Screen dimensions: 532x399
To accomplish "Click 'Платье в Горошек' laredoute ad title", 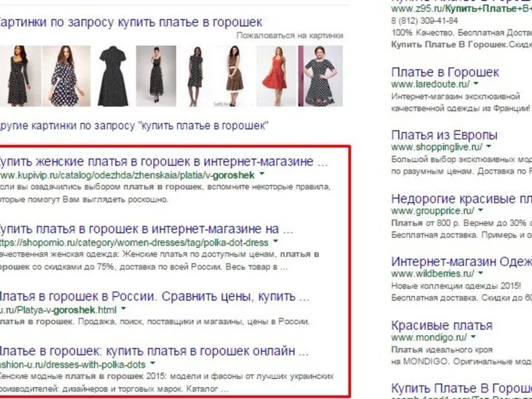I will (445, 72).
